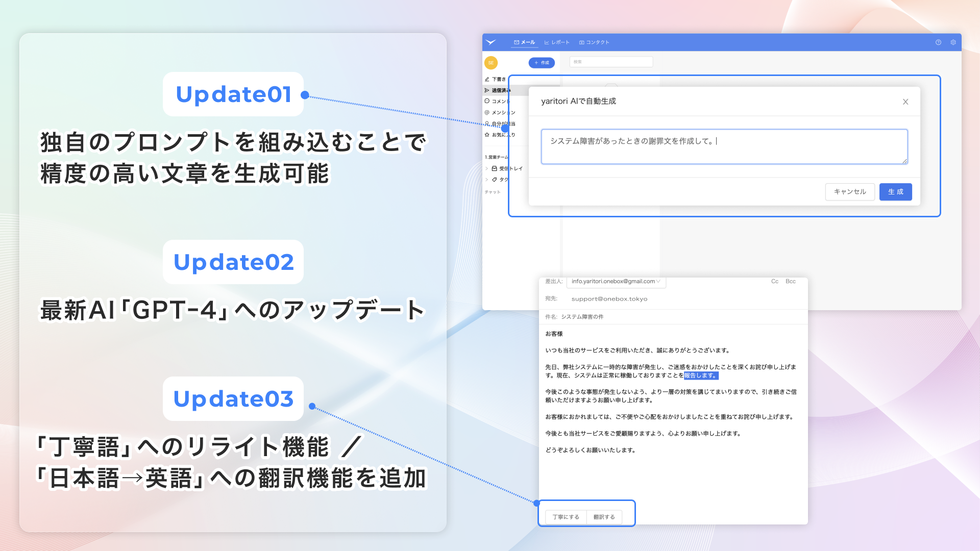Open the 下書き drafts pencil icon
Image resolution: width=980 pixels, height=551 pixels.
pos(487,79)
